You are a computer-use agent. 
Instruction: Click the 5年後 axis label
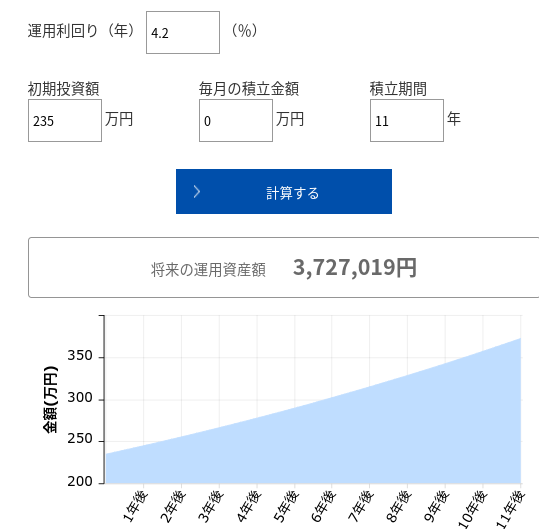click(x=286, y=507)
